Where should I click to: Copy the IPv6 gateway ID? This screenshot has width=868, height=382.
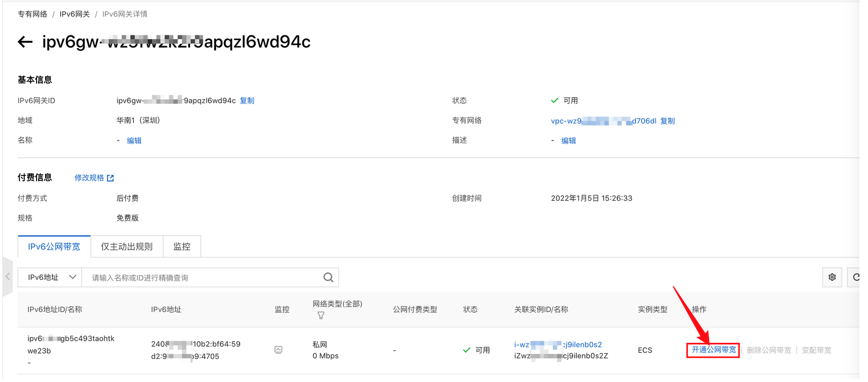[x=247, y=101]
